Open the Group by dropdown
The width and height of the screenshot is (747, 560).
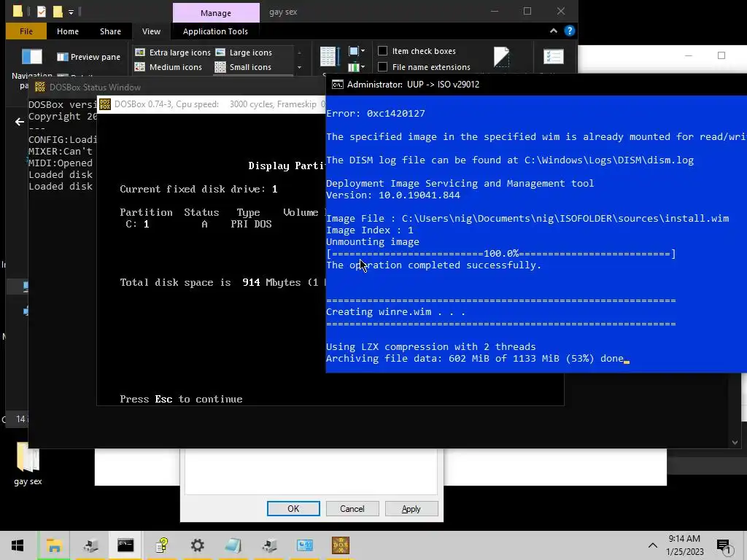click(x=356, y=51)
